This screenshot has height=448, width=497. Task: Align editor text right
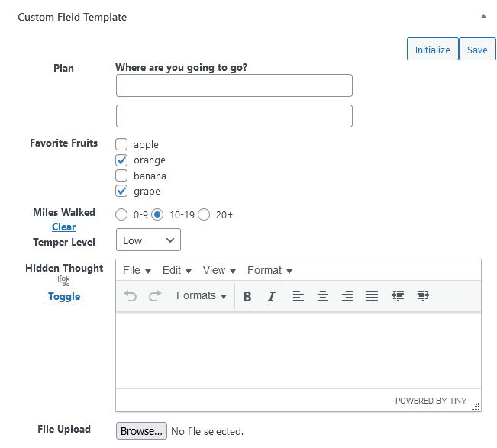point(347,296)
